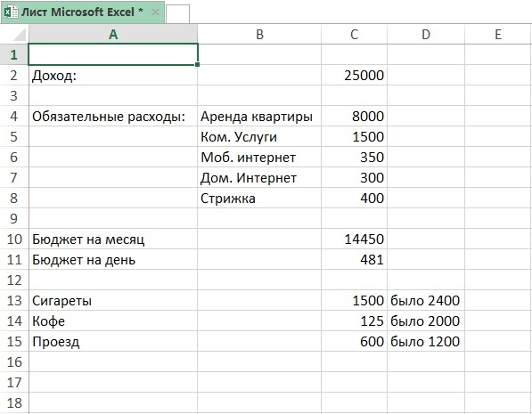Click the Excel file icon on the tab
Screen dimensions: 532x414
tap(11, 12)
